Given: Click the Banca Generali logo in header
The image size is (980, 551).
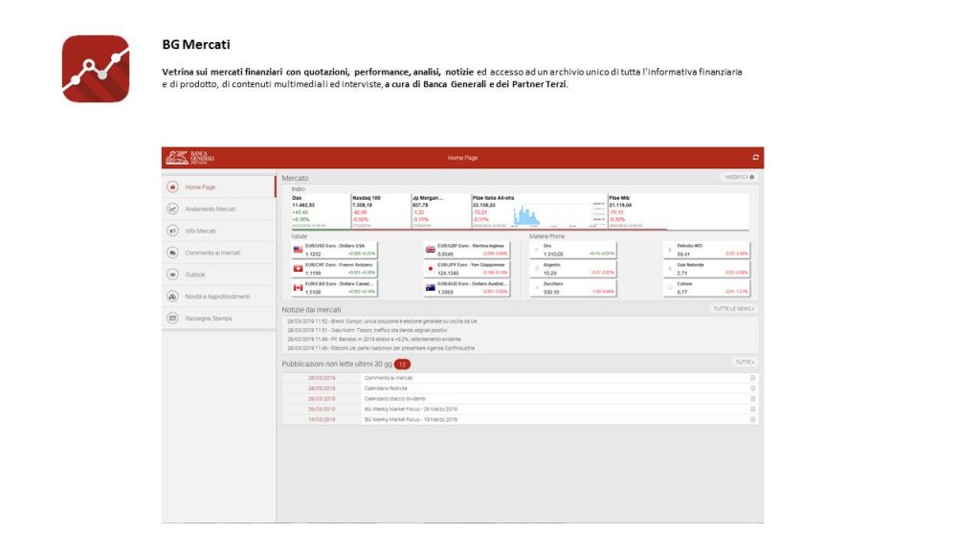Looking at the screenshot, I should click(x=190, y=158).
